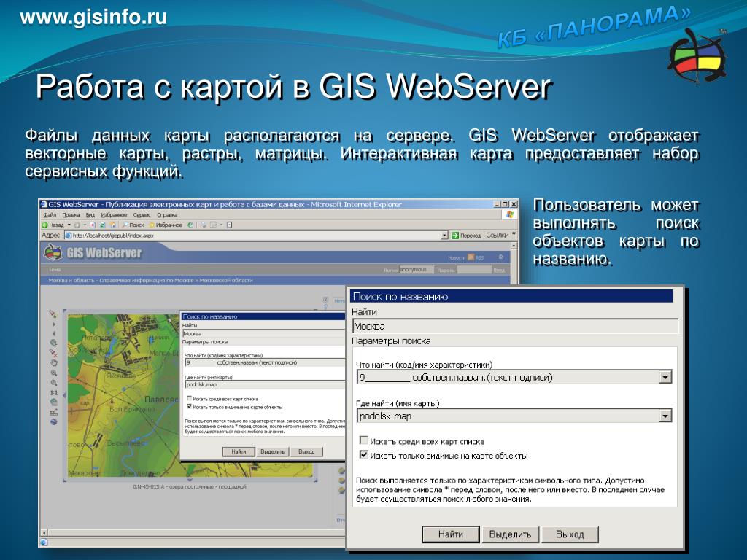Enable 'Искать среди всех карт списка' in enlarged dialog
The width and height of the screenshot is (747, 560).
coord(363,440)
